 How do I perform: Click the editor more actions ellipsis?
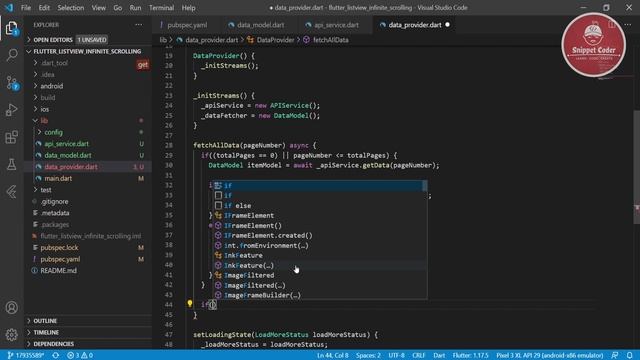pos(627,25)
